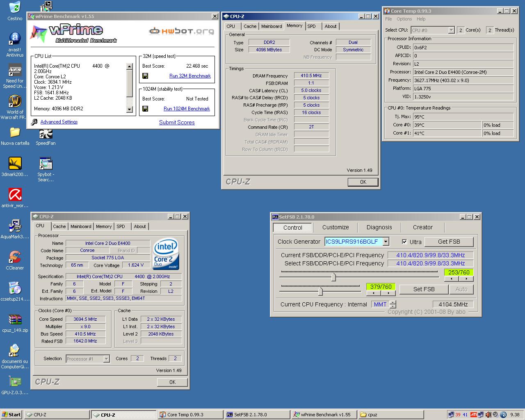Viewport: 525px width, 420px height.
Task: Click left arrow under 253/760 value
Action: pyautogui.click(x=452, y=279)
